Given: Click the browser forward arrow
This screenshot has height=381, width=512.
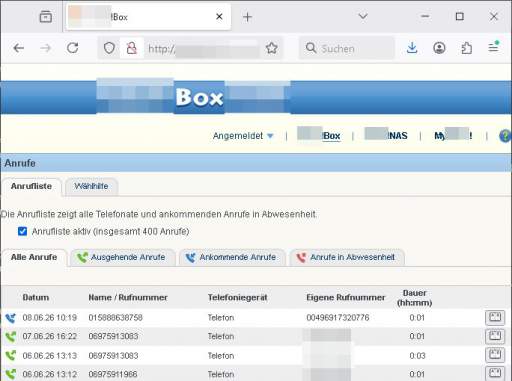Looking at the screenshot, I should [45, 48].
